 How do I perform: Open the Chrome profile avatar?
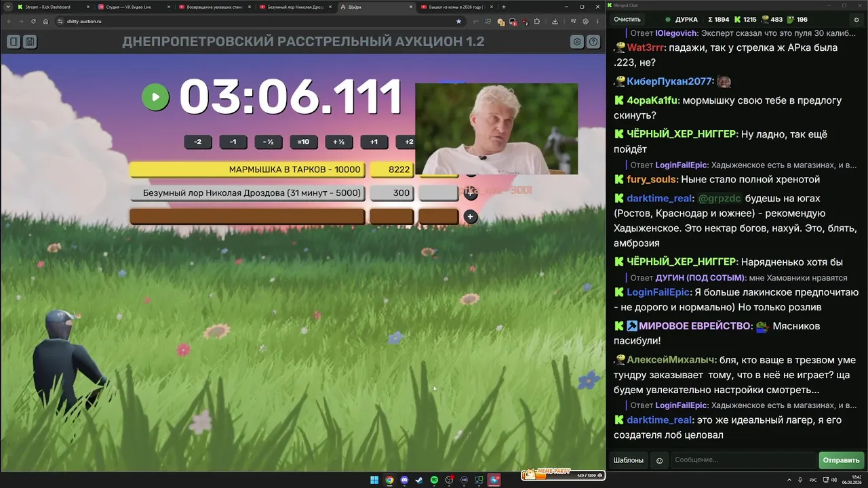[585, 21]
